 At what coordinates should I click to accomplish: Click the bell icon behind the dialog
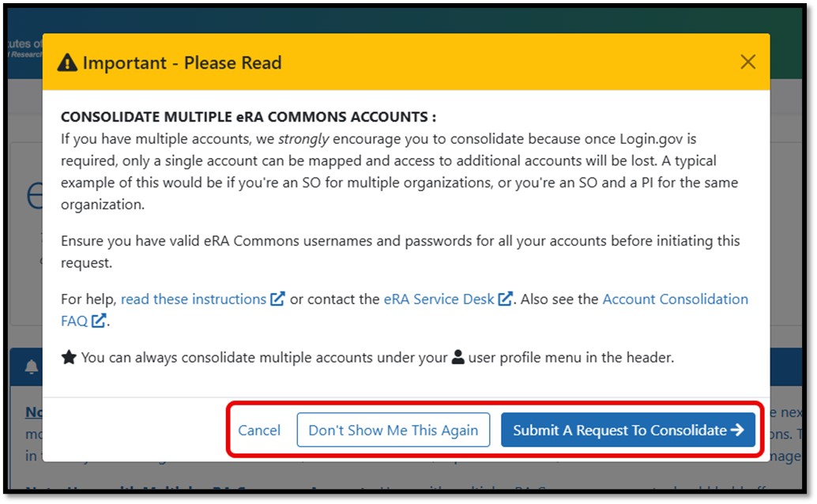pos(32,367)
